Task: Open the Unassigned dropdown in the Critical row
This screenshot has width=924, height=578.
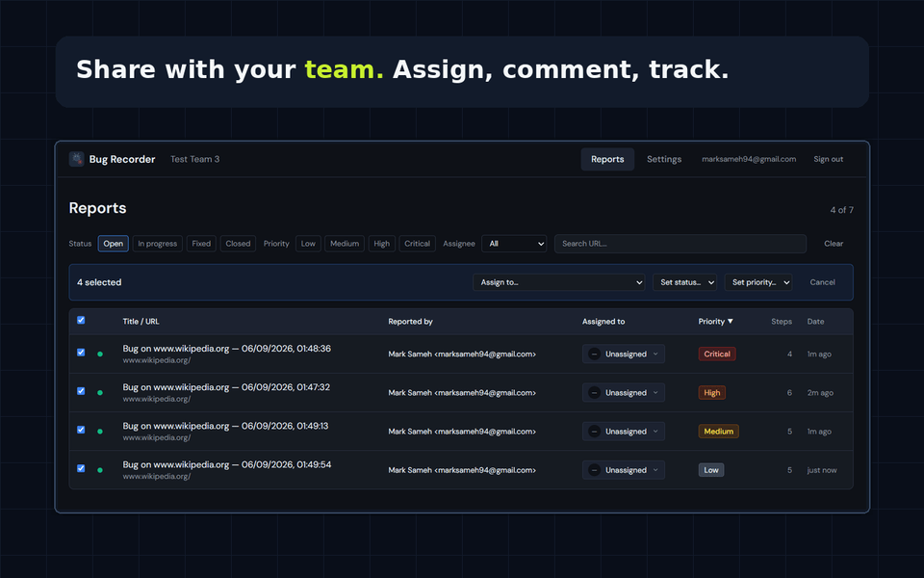Action: click(x=624, y=354)
